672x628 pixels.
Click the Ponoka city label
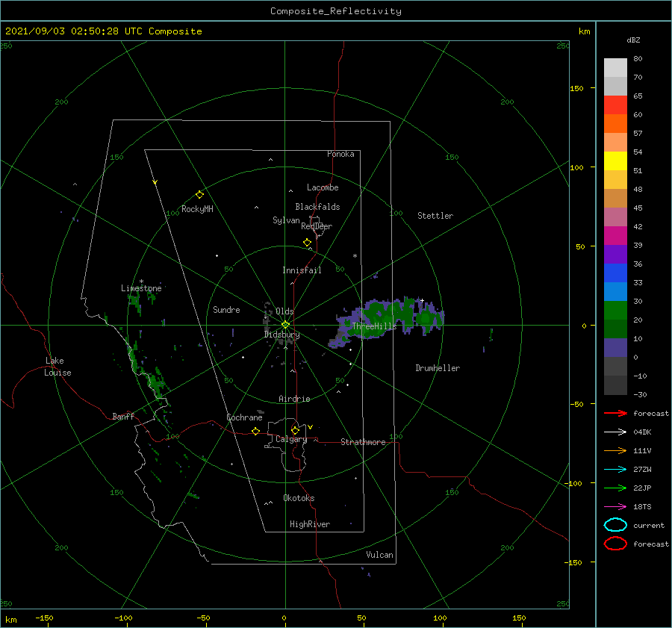click(340, 154)
